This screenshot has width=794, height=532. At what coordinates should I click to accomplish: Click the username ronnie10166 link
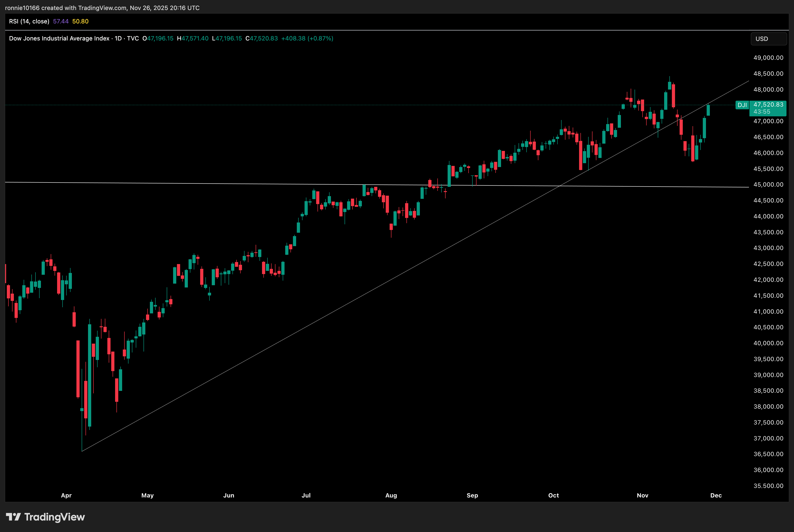click(23, 7)
